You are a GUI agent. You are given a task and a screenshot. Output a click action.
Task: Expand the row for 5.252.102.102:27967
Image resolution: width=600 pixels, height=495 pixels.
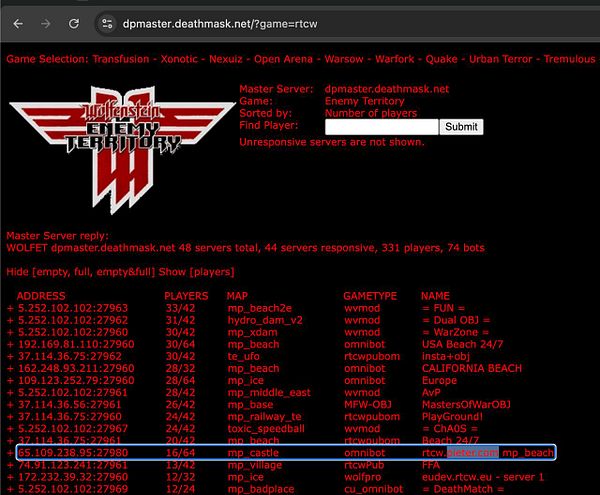click(10, 429)
